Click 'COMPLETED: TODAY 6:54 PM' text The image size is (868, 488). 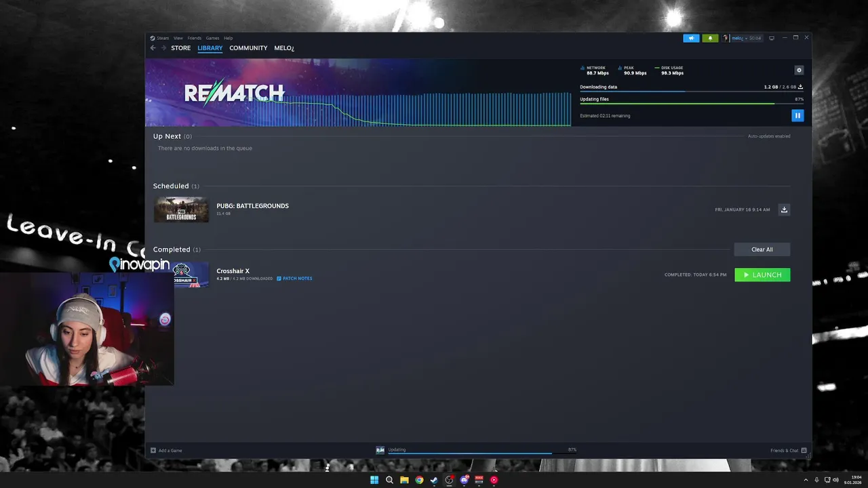click(695, 274)
